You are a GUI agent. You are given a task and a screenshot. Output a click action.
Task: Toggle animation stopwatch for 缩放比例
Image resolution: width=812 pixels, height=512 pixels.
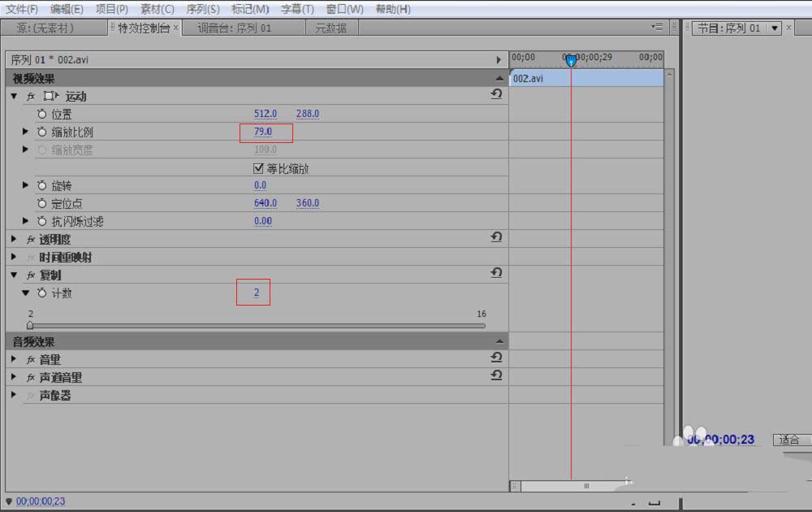click(42, 132)
